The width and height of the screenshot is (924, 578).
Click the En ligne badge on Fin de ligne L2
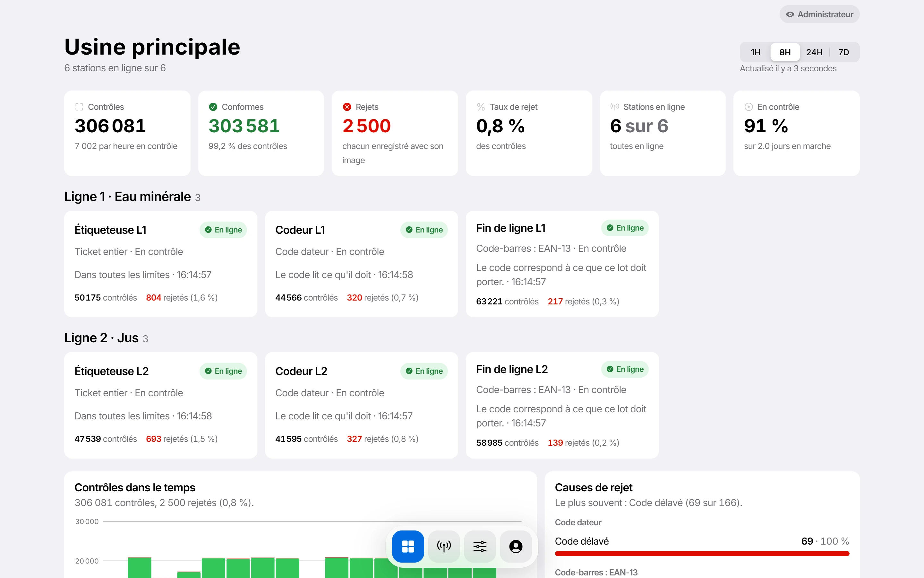click(x=625, y=369)
